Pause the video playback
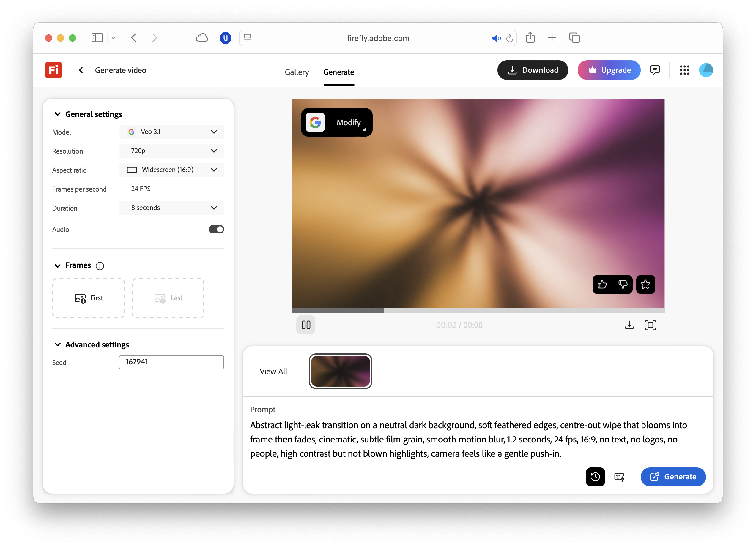Image resolution: width=756 pixels, height=547 pixels. click(x=306, y=325)
